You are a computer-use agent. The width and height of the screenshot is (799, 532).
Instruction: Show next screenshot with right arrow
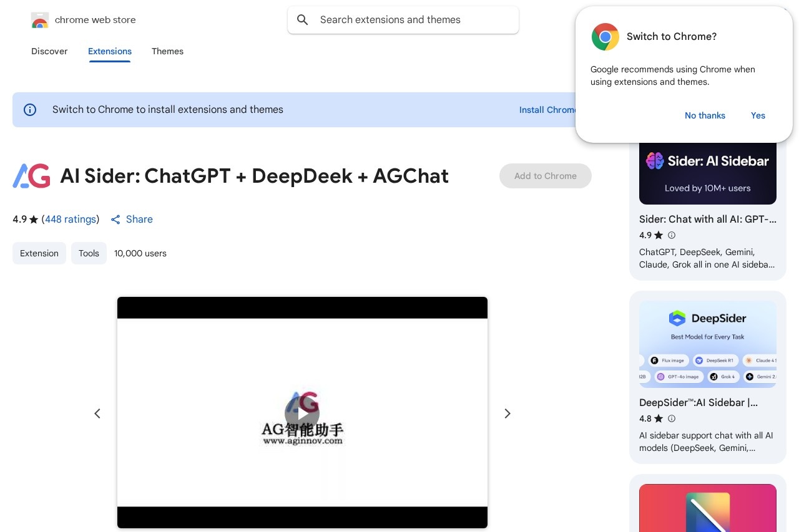click(x=507, y=414)
